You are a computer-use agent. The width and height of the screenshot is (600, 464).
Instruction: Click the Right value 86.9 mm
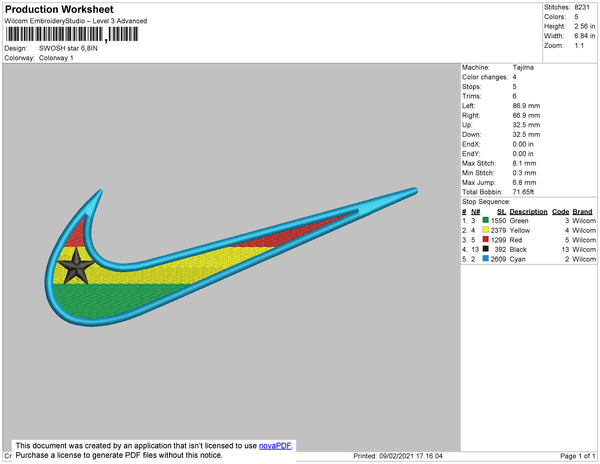coord(526,115)
